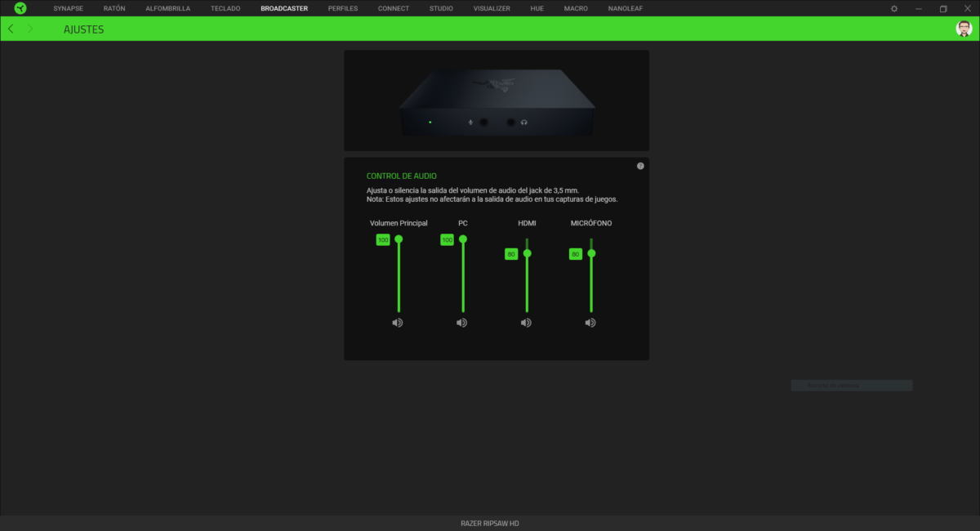
Task: Click the Ajustes subtab label
Action: tap(83, 29)
